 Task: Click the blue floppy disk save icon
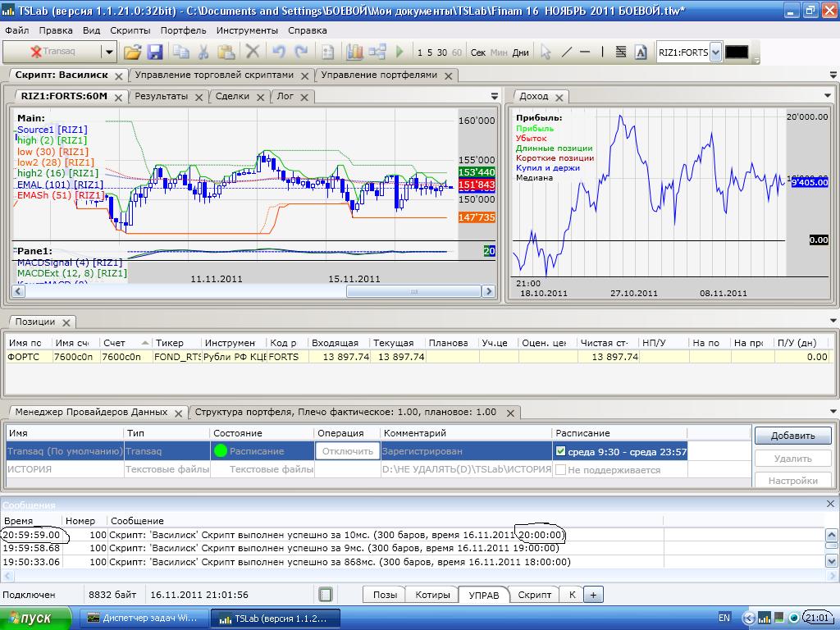tap(155, 52)
